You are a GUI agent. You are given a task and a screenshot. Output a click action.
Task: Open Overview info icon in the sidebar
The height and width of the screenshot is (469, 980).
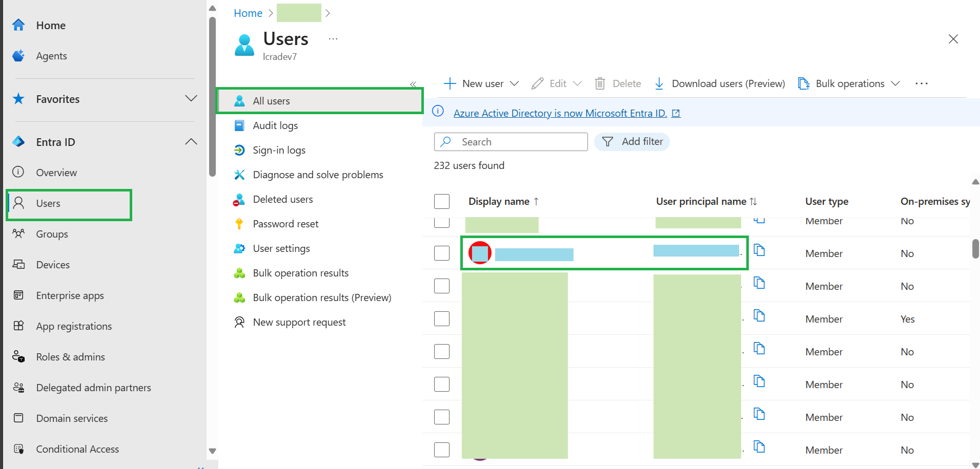click(18, 172)
